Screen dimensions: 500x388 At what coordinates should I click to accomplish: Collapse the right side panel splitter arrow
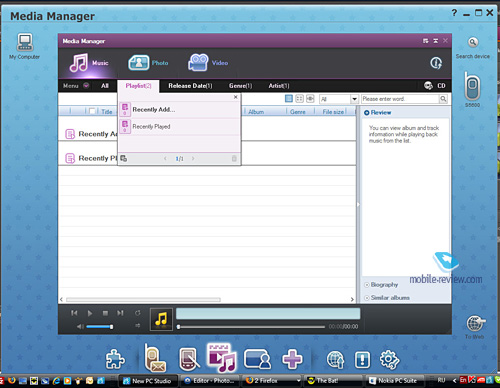[x=358, y=204]
